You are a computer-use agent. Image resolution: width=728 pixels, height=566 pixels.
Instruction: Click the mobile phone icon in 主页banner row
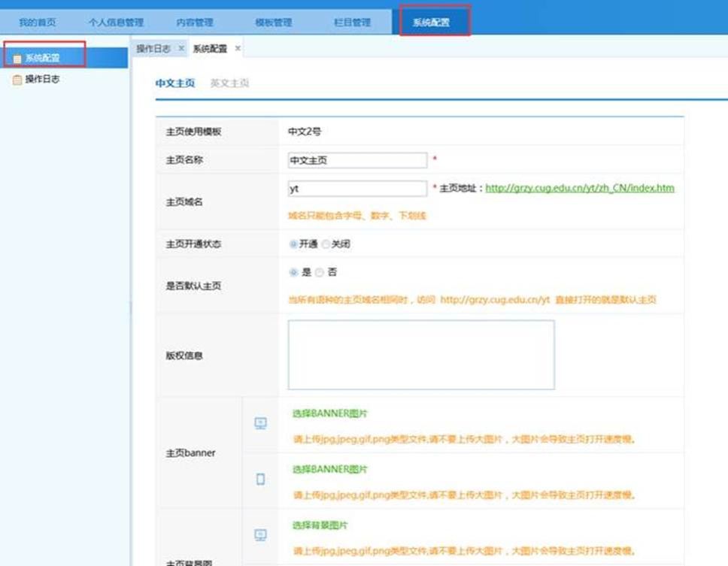[260, 479]
